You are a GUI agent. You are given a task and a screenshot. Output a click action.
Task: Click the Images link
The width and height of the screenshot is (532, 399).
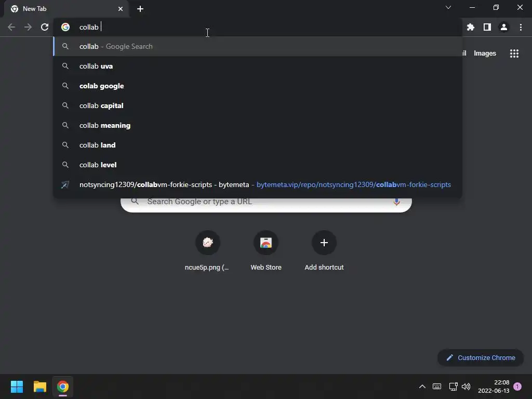click(485, 54)
